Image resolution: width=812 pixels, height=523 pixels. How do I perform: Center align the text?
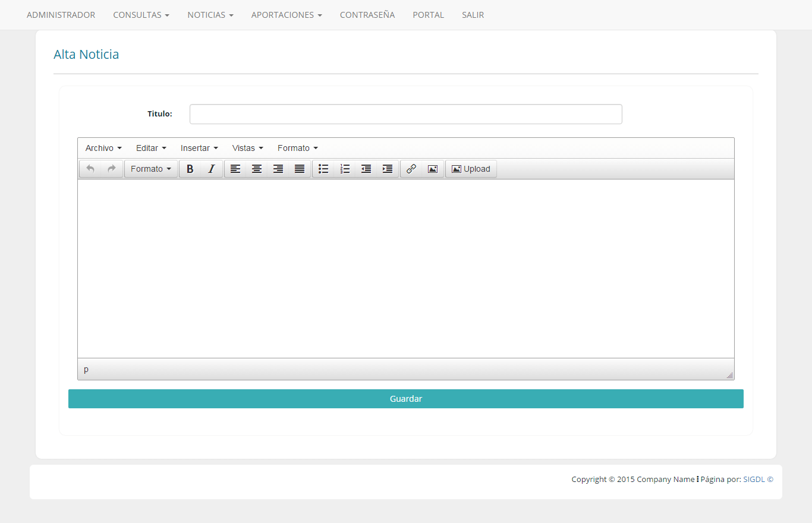257,169
